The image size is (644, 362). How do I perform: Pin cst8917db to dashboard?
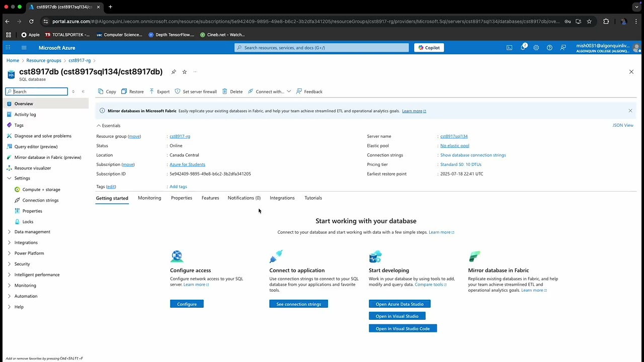(x=174, y=72)
